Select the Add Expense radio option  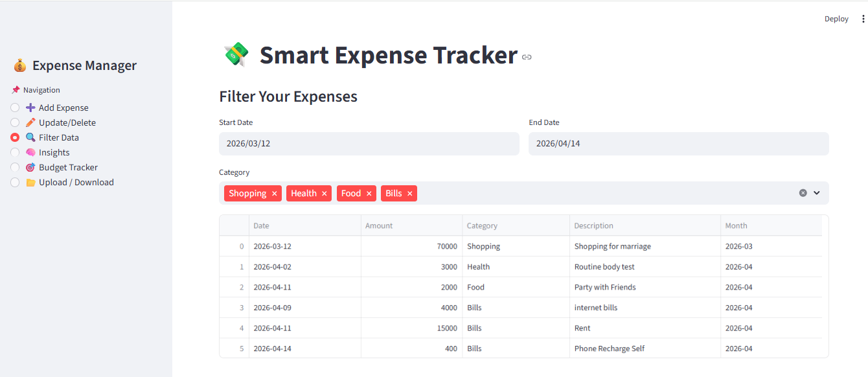pyautogui.click(x=15, y=108)
